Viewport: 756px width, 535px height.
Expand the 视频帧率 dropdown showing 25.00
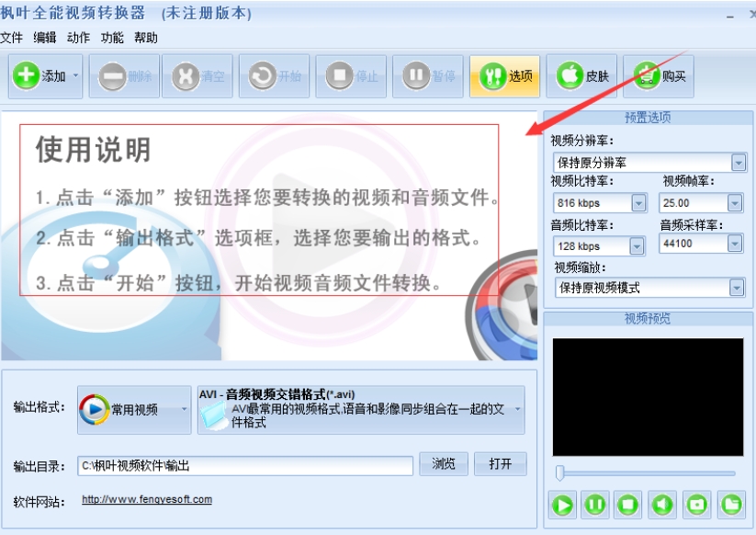pyautogui.click(x=735, y=203)
